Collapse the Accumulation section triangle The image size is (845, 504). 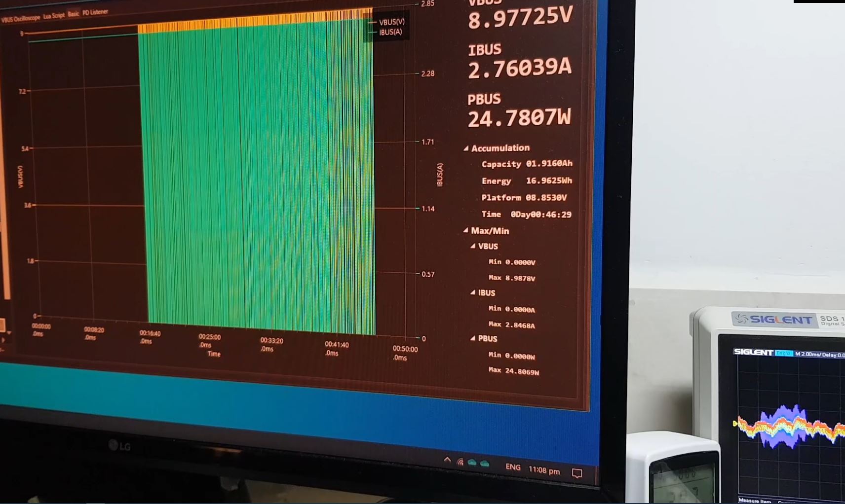pyautogui.click(x=465, y=148)
